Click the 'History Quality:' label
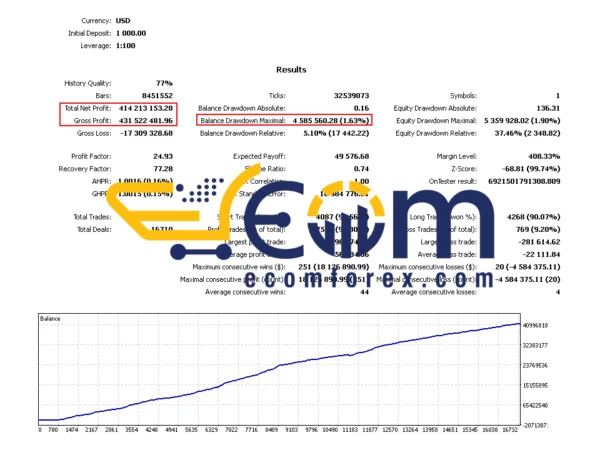The height and width of the screenshot is (450, 600). (x=88, y=83)
